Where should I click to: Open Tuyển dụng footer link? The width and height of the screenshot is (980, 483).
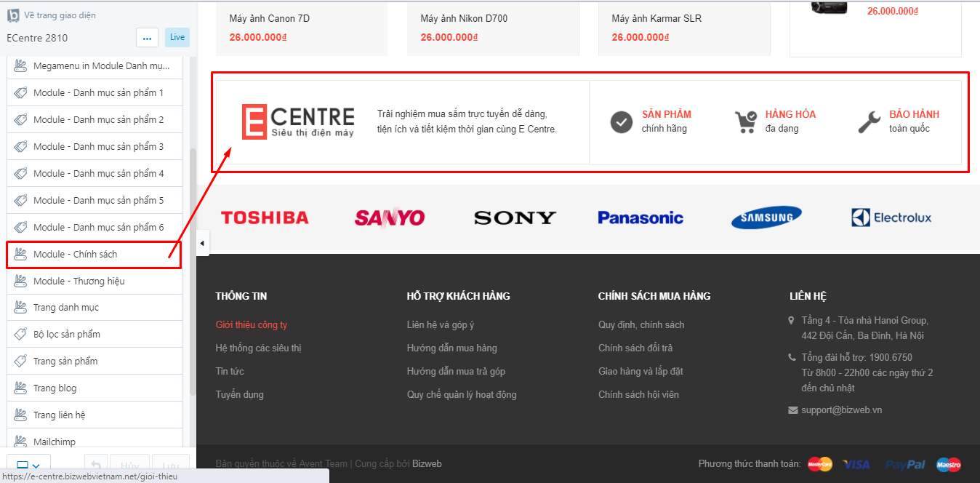point(240,395)
